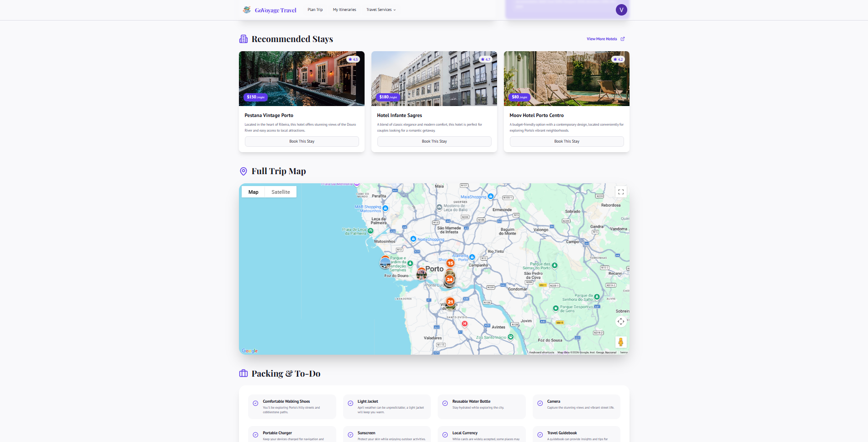The height and width of the screenshot is (442, 868).
Task: Click the Moov Hotel Porto Centro photo
Action: pos(566,78)
